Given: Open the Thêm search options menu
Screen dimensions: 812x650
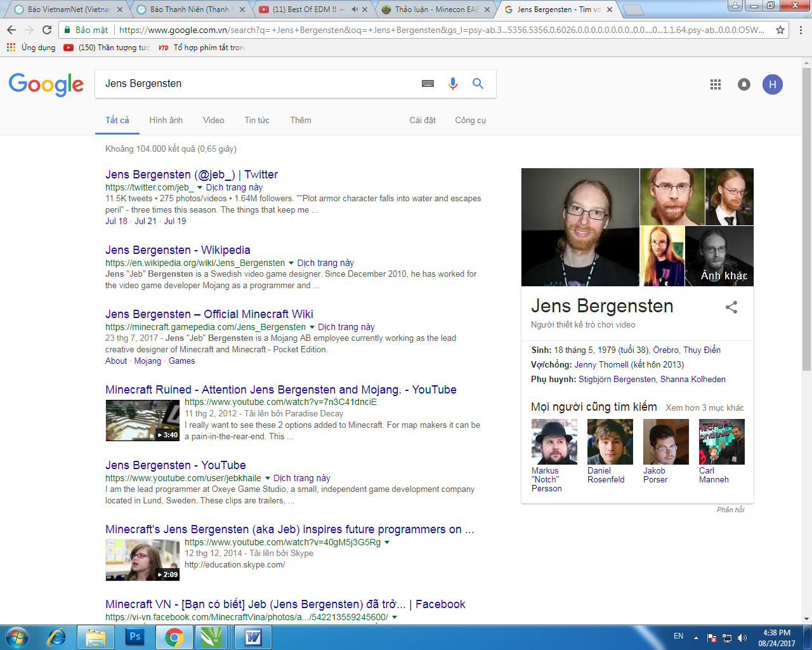Looking at the screenshot, I should 301,120.
